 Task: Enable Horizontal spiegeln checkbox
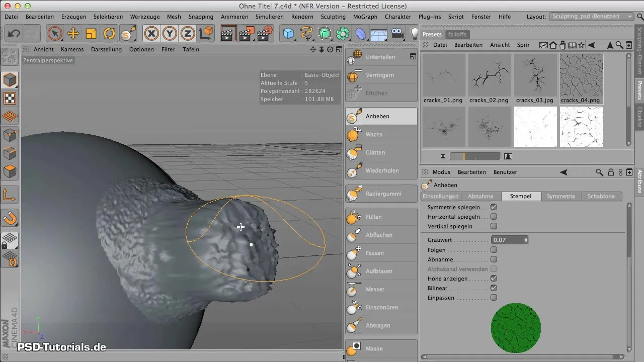click(x=494, y=217)
